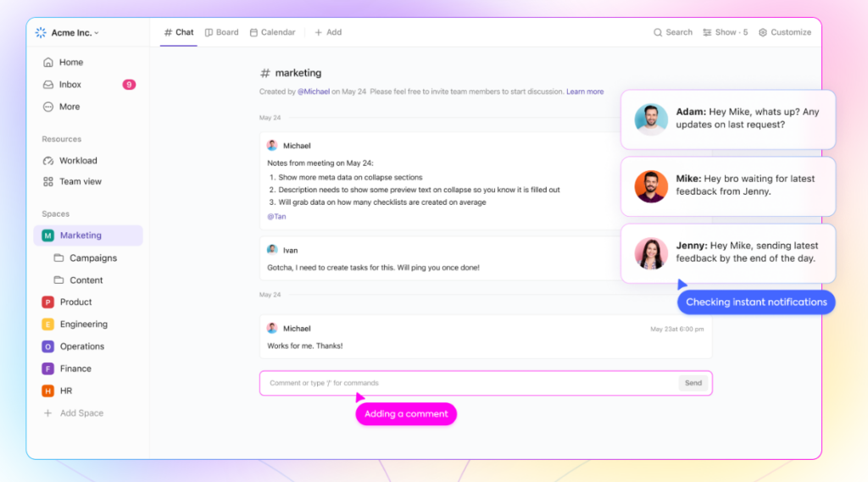Click the Customize gear icon
This screenshot has width=868, height=482.
point(763,33)
